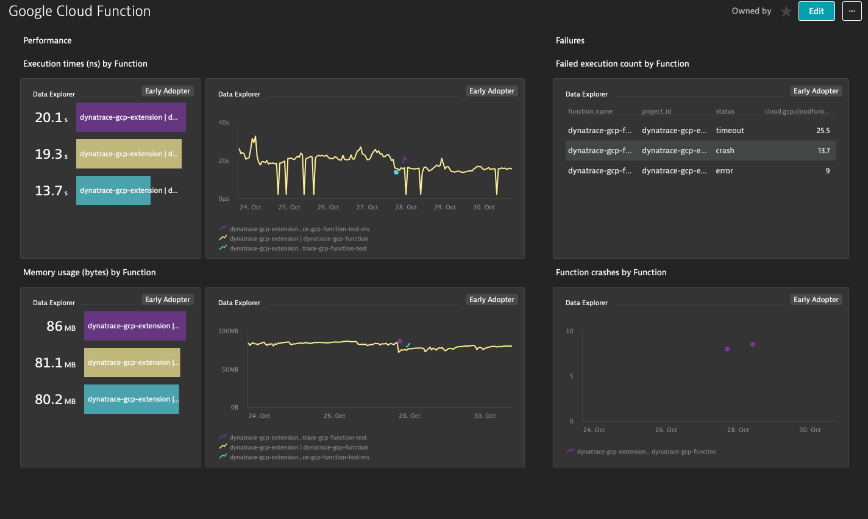Click the Owned by label

pos(751,11)
